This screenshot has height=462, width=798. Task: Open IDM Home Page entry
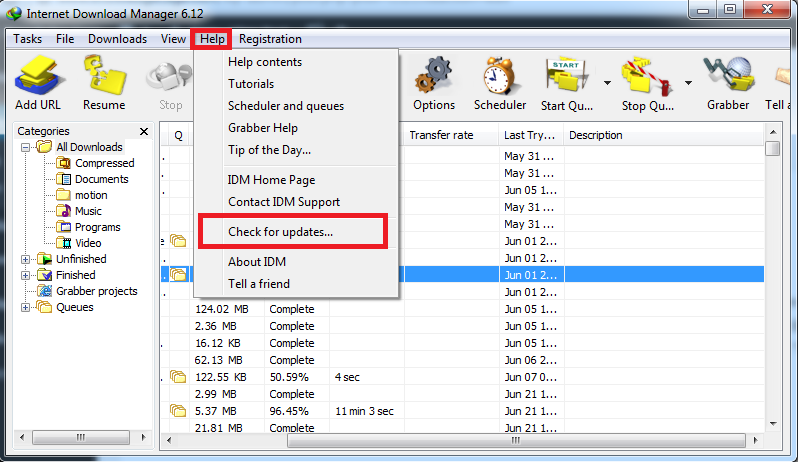point(296,180)
